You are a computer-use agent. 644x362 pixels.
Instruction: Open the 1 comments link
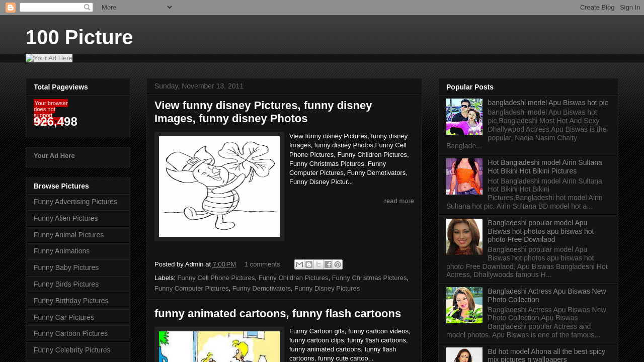262,264
